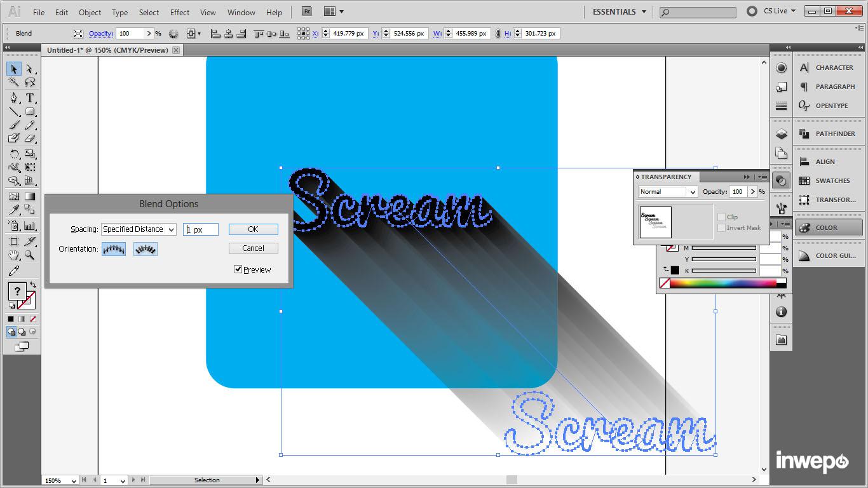The height and width of the screenshot is (488, 868).
Task: Activate the Zoom tool
Action: click(x=30, y=255)
